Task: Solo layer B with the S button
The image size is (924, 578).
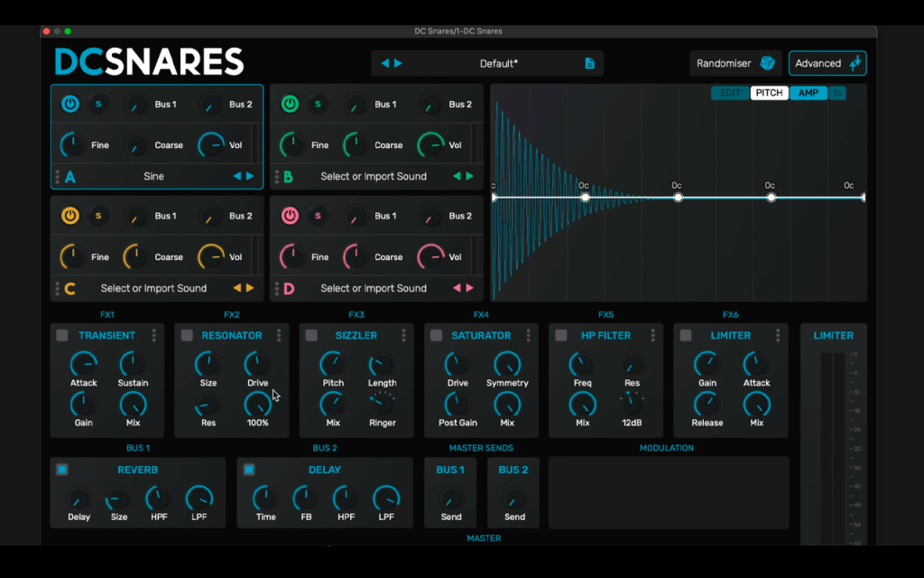Action: tap(318, 105)
